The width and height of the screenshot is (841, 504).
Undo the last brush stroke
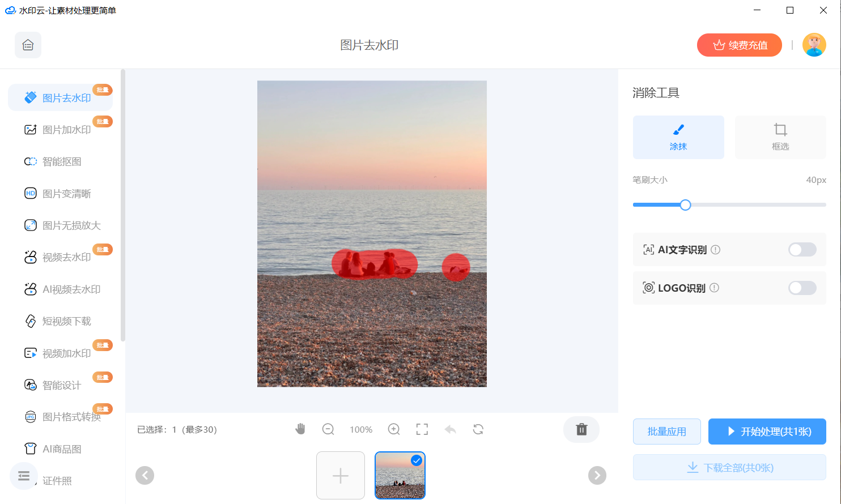pyautogui.click(x=451, y=429)
